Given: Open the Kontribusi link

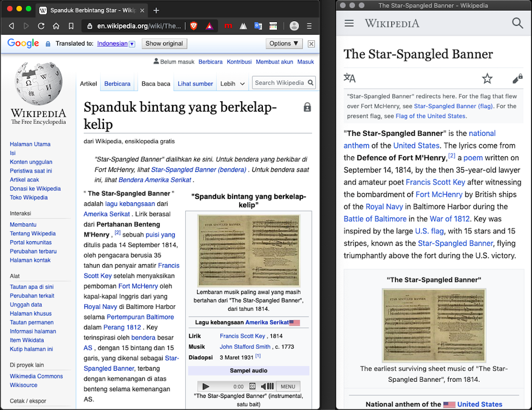Looking at the screenshot, I should point(239,62).
